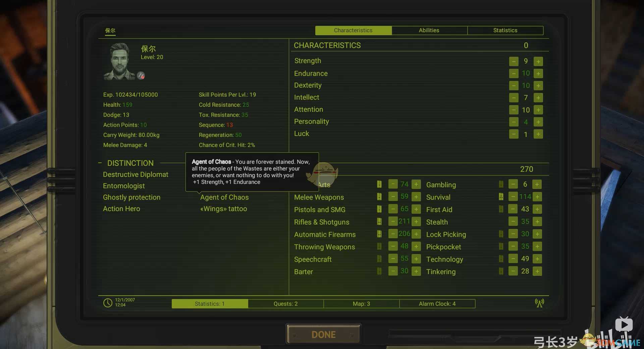Click the minus icon next to Rifles & Shotguns
The width and height of the screenshot is (644, 349).
pos(393,221)
